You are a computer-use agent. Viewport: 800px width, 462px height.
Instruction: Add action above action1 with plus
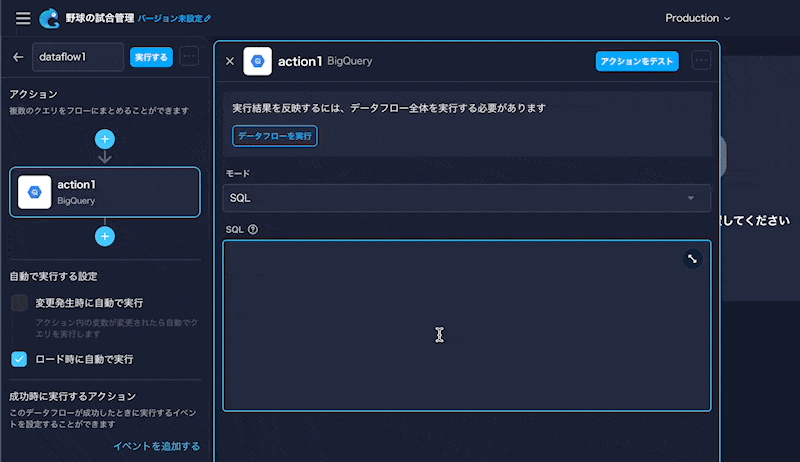(105, 139)
